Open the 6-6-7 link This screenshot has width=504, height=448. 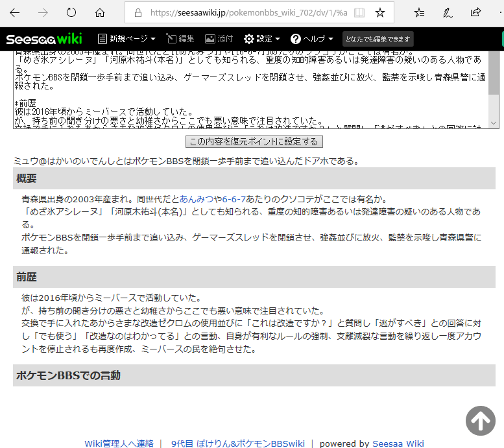coord(234,199)
